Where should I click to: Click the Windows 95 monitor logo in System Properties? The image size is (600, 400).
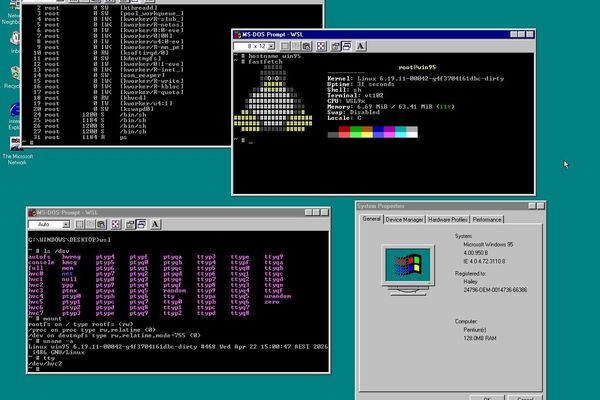click(408, 269)
